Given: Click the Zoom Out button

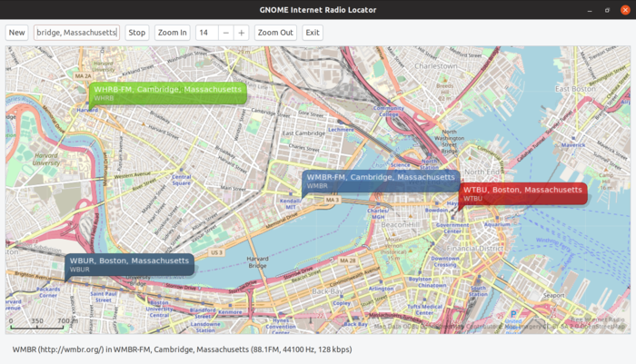Looking at the screenshot, I should pos(275,33).
